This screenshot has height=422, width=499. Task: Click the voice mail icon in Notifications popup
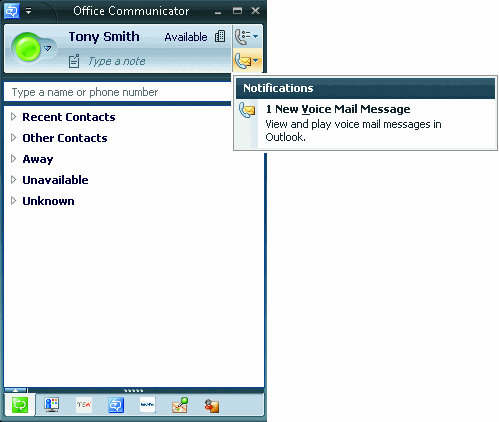pyautogui.click(x=247, y=110)
